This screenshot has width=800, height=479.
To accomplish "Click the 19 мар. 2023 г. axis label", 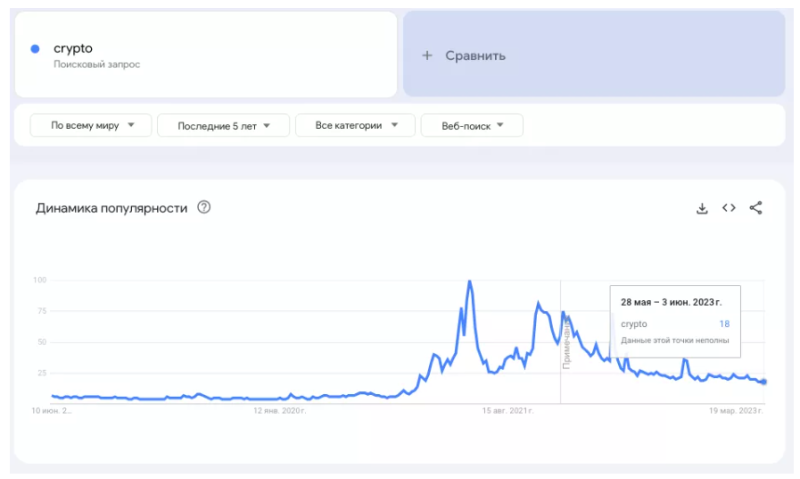I will 735,411.
